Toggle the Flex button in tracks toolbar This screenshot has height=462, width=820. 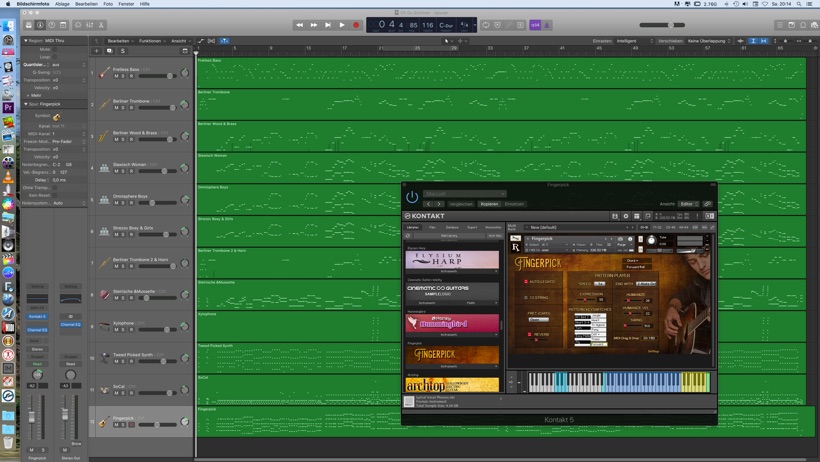tap(211, 41)
